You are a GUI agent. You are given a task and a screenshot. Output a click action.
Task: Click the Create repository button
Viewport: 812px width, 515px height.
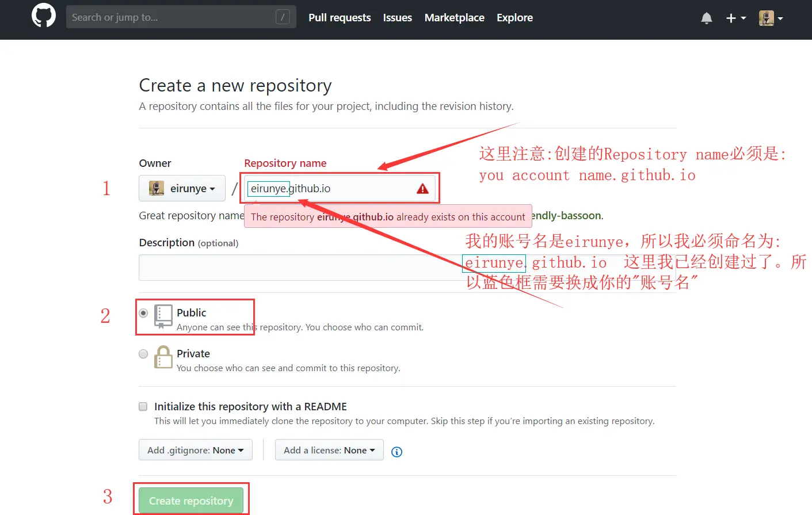(191, 501)
